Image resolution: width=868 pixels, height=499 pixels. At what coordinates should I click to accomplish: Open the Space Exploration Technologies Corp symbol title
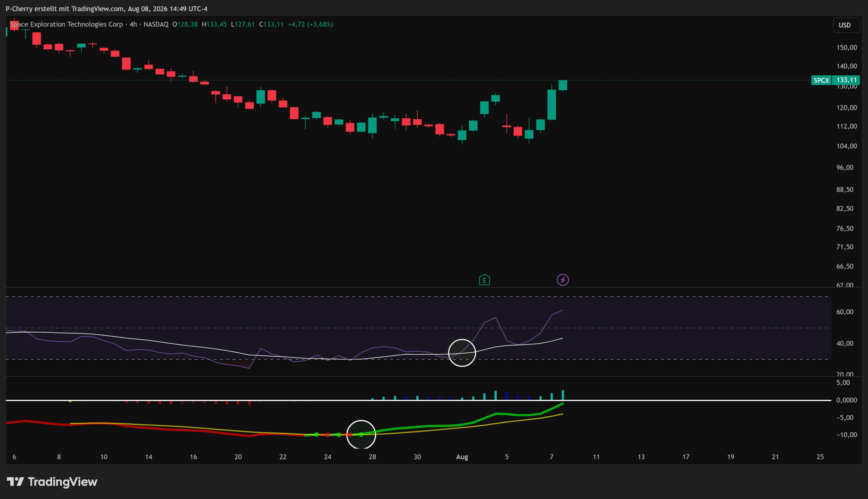pyautogui.click(x=66, y=24)
